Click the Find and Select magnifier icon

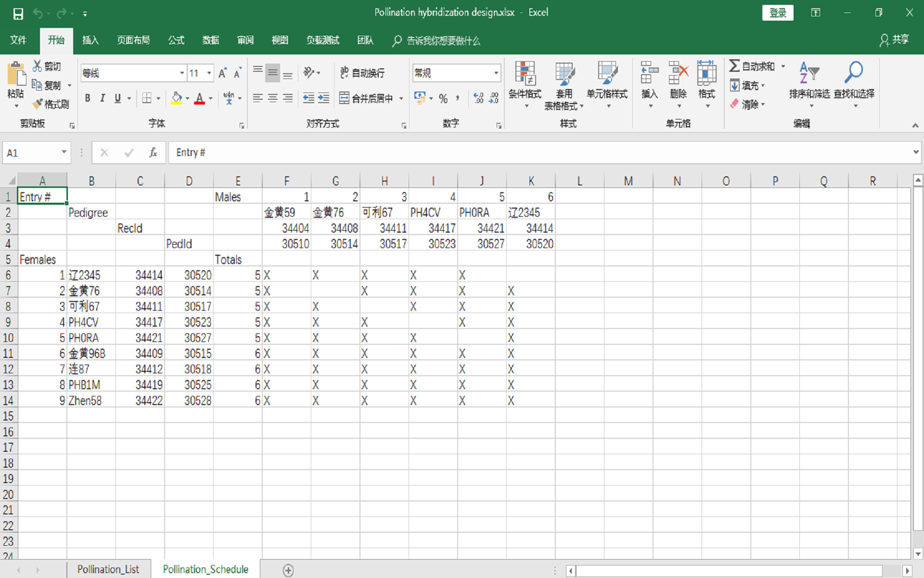pos(854,73)
